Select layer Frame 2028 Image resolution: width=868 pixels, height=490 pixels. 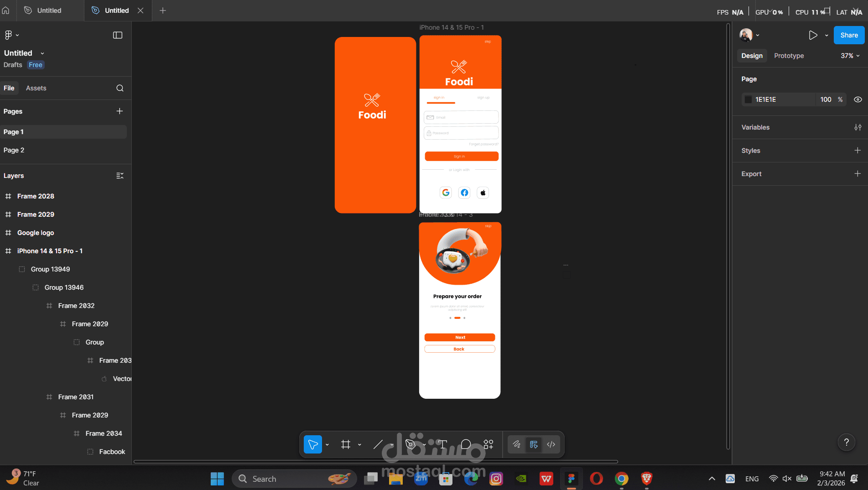pyautogui.click(x=36, y=196)
